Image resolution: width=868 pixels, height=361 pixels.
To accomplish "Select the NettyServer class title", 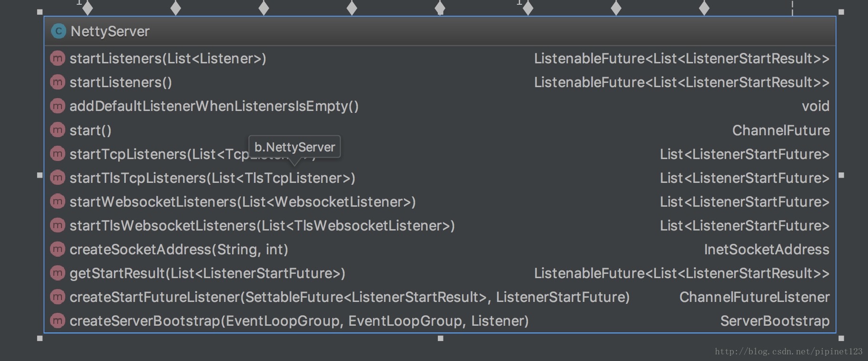I will [110, 31].
